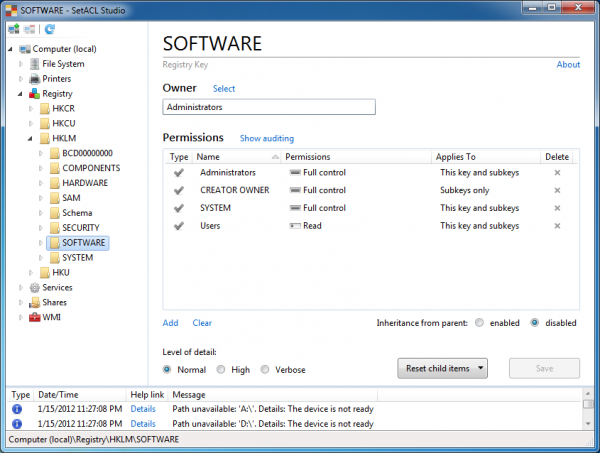Click the refresh toolbar icon

pos(50,29)
